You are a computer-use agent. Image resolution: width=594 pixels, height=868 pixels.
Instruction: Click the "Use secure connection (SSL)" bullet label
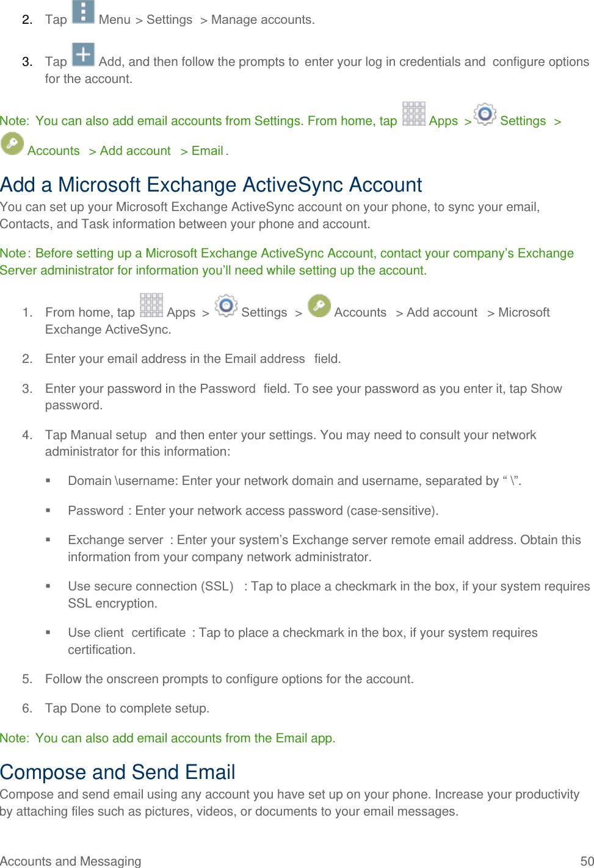150,586
